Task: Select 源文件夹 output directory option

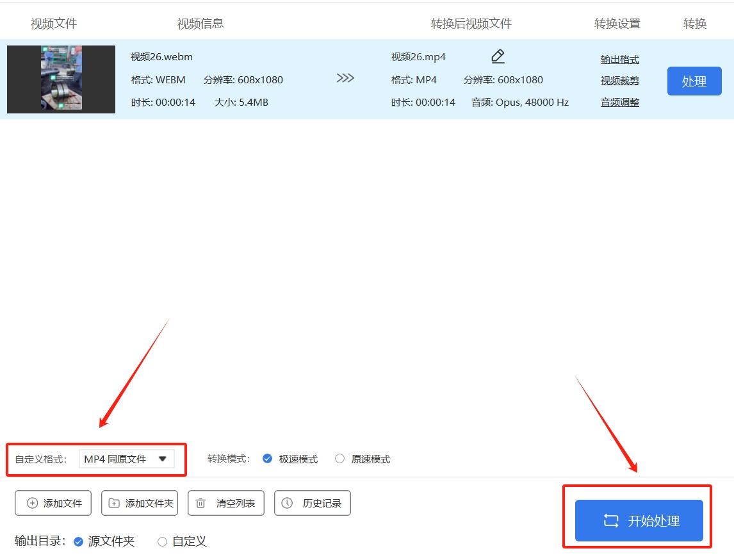Action: tap(77, 541)
